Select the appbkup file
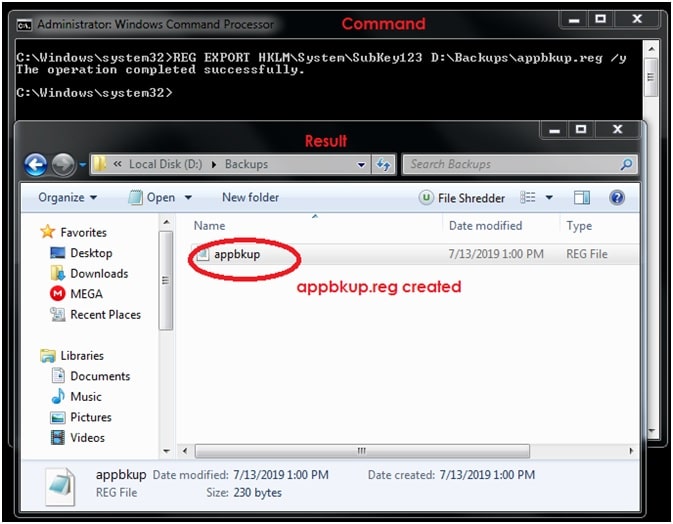This screenshot has height=524, width=673. [x=237, y=254]
